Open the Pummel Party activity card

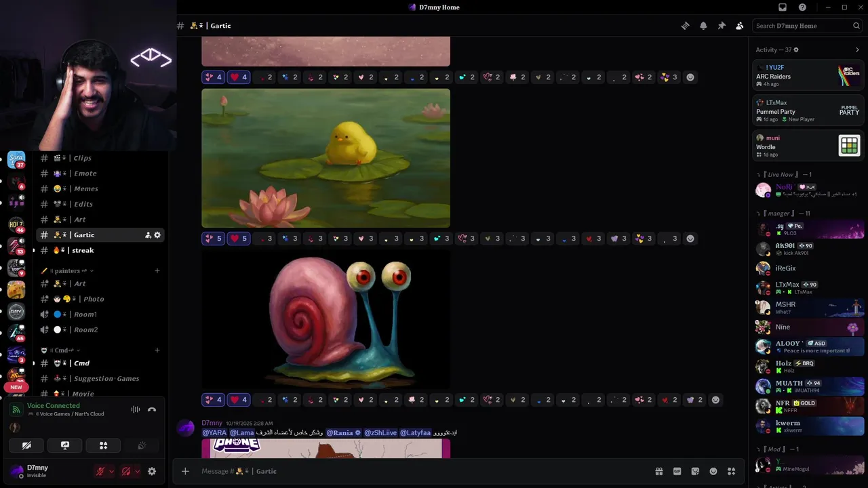tap(807, 110)
